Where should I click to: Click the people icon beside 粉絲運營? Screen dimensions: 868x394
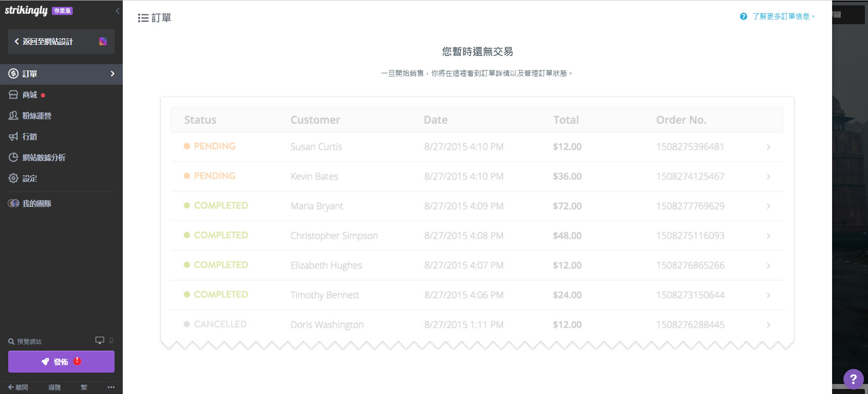click(14, 116)
